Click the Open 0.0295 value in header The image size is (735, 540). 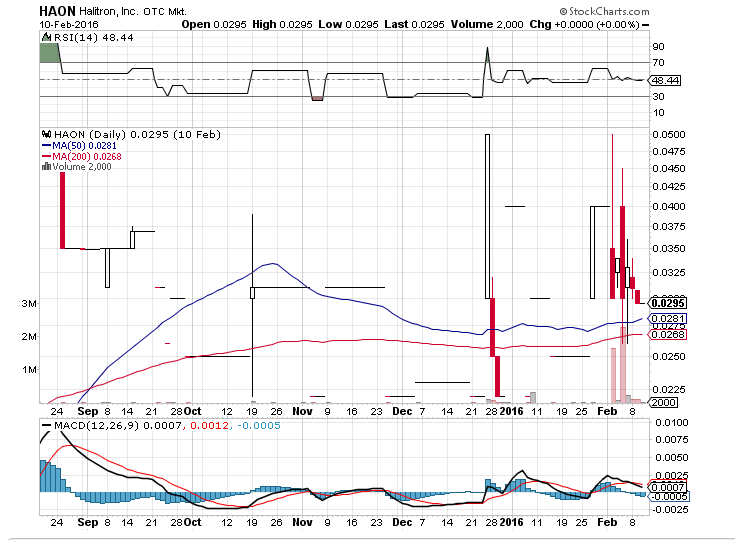pos(214,24)
